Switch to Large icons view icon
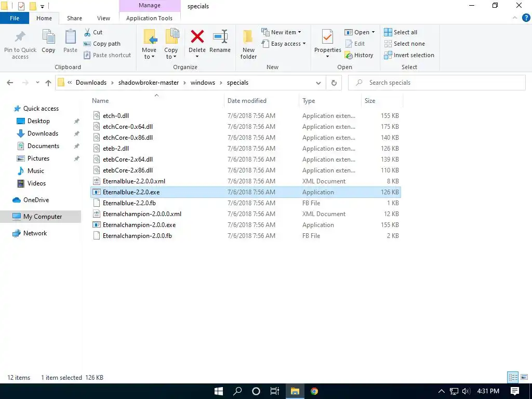The height and width of the screenshot is (399, 532). click(x=524, y=377)
